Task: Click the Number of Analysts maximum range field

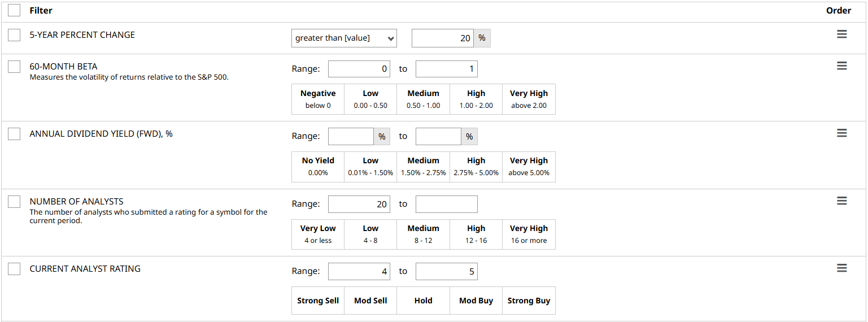Action: pyautogui.click(x=446, y=204)
